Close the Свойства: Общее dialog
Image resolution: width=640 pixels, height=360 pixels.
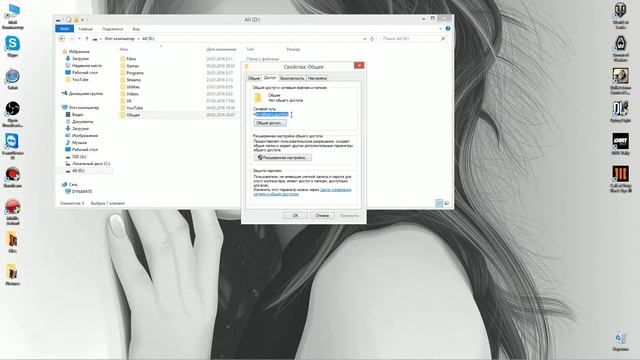pyautogui.click(x=359, y=65)
